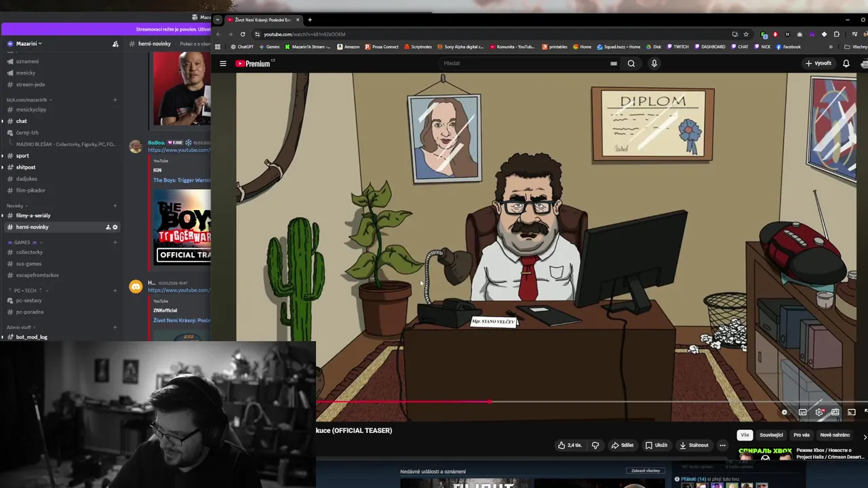Screen dimensions: 868x488
Task: Open the Chrome apps grid in bookmarks bar
Action: pyautogui.click(x=218, y=47)
